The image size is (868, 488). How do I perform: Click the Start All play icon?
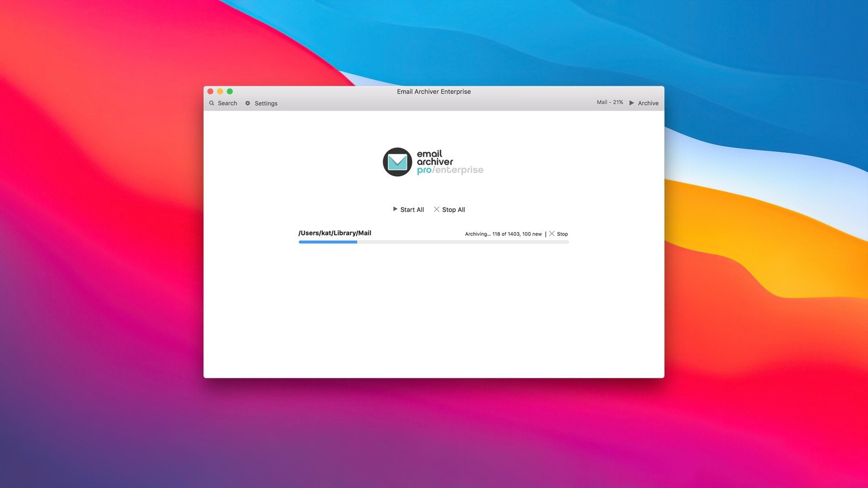395,209
